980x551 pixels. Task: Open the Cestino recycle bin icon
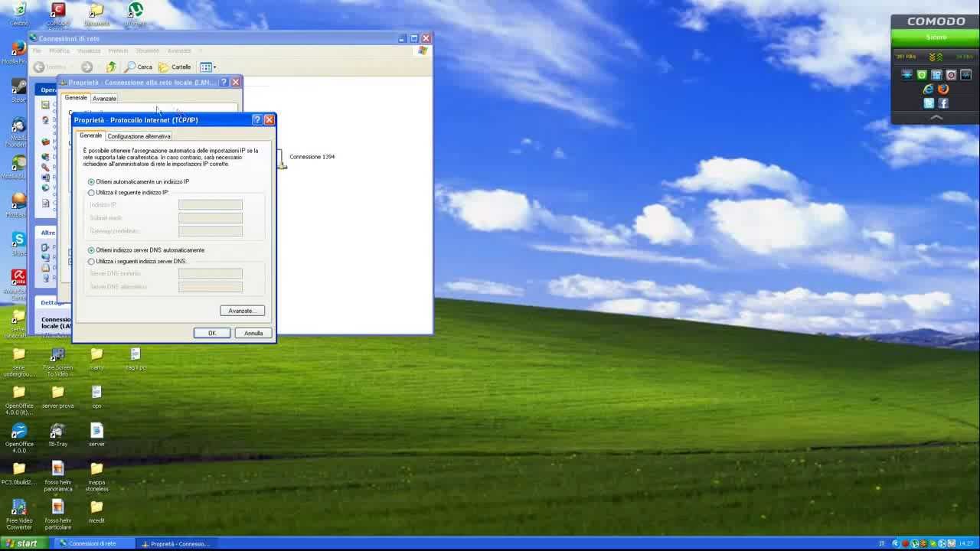[19, 14]
